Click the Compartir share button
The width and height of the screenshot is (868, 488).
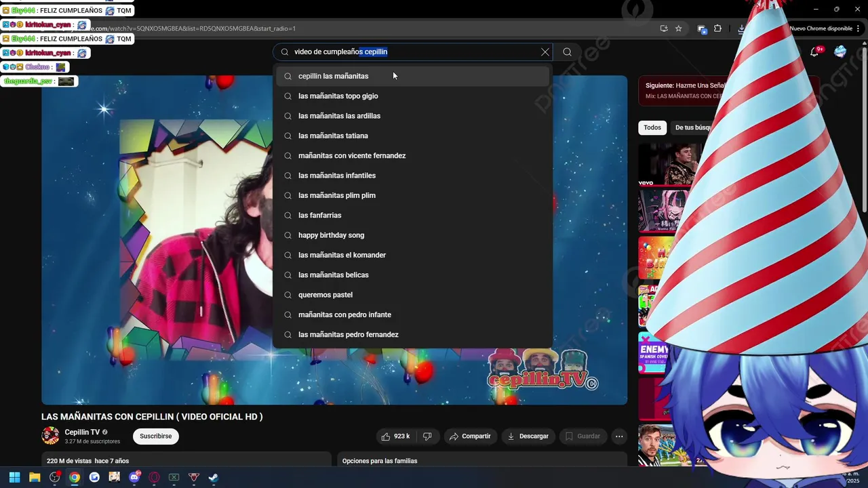471,436
